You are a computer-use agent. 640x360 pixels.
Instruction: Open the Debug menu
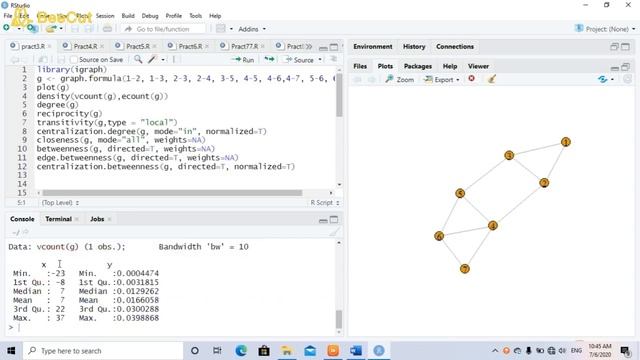click(150, 16)
